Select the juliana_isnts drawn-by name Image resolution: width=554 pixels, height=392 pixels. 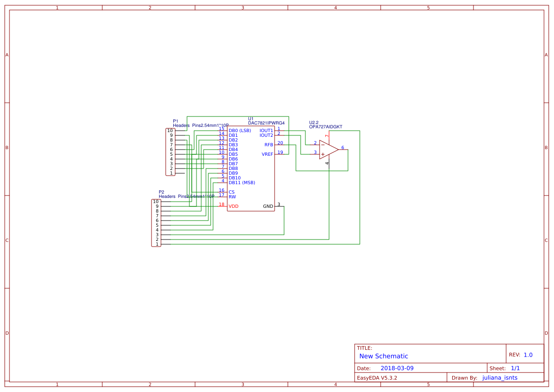[x=500, y=377]
